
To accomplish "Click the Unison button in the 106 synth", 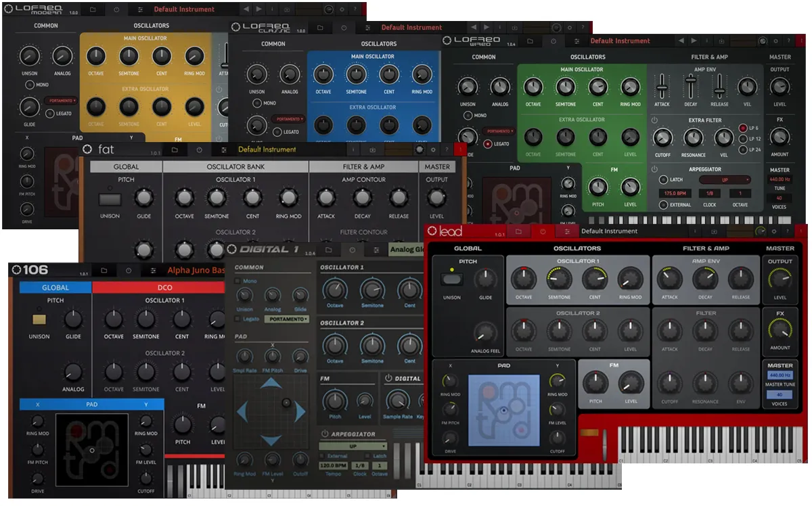I will [39, 319].
